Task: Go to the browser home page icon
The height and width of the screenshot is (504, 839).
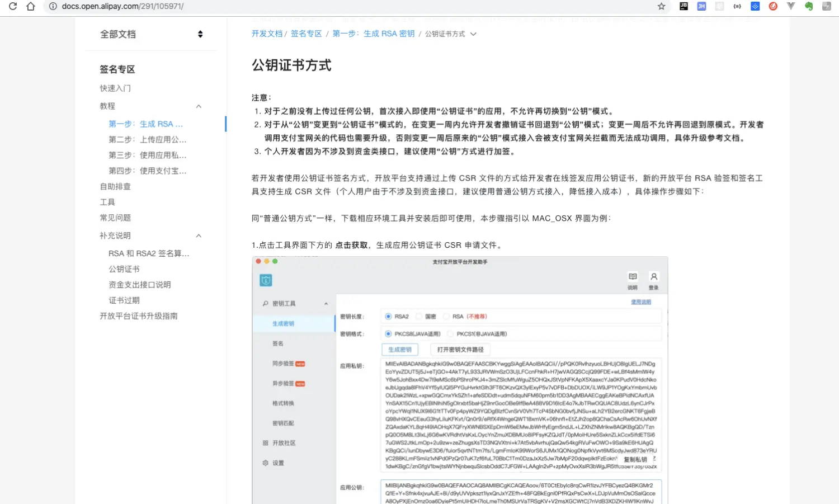Action: pos(31,6)
